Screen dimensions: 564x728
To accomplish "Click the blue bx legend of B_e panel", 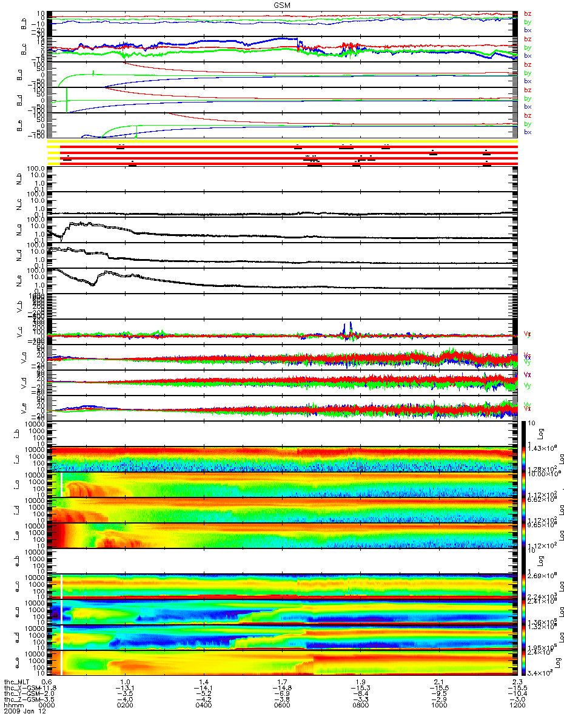I will click(528, 132).
